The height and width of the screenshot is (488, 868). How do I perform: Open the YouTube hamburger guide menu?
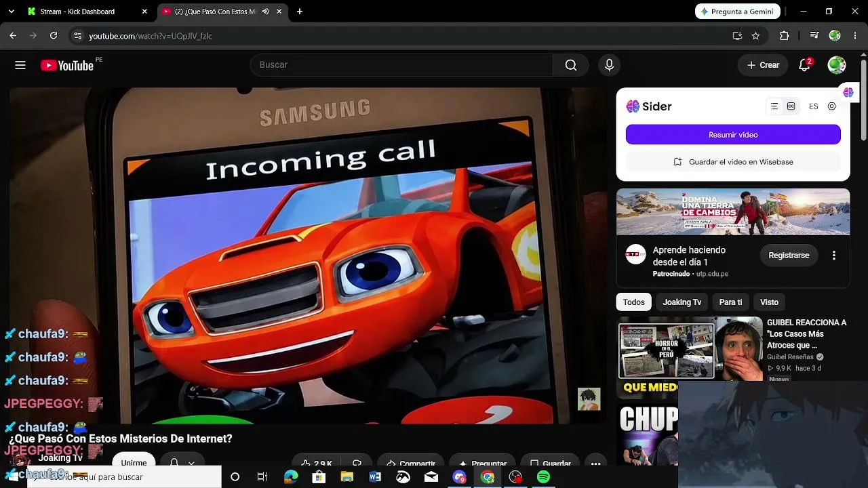click(x=20, y=65)
